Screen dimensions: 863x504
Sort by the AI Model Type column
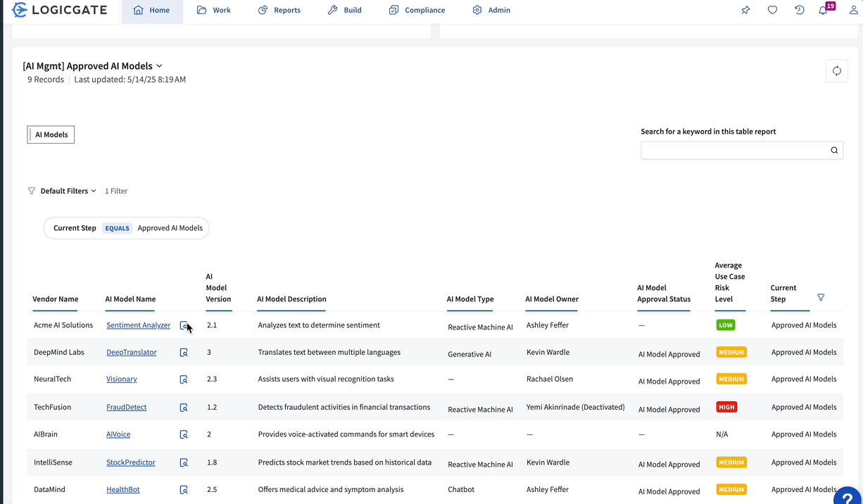tap(470, 299)
